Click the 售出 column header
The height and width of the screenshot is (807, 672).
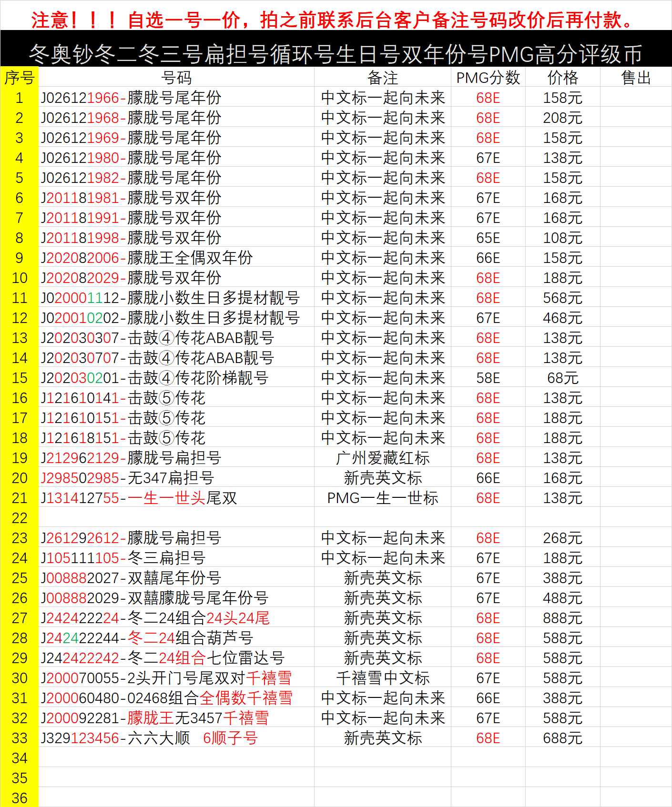click(x=636, y=78)
